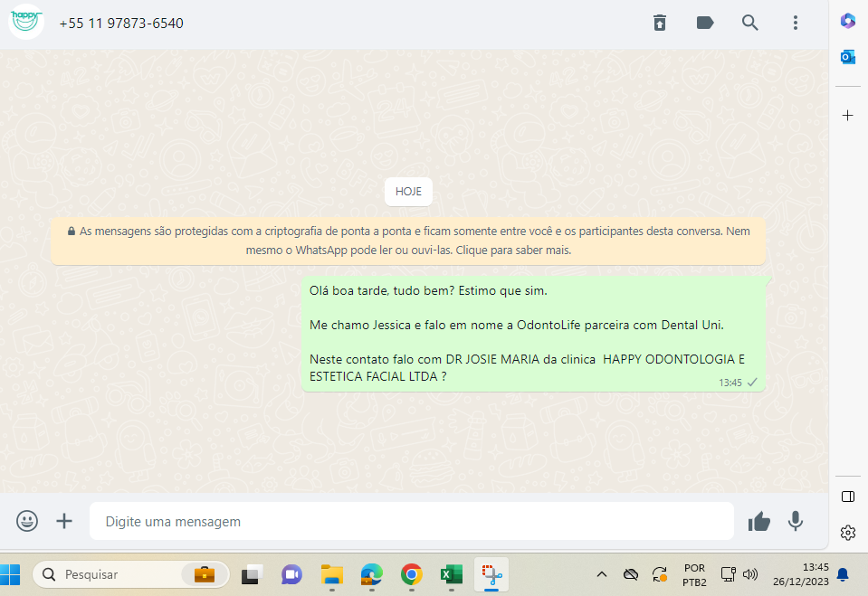The width and height of the screenshot is (868, 596).
Task: Open network settings from tray icon
Action: [728, 574]
